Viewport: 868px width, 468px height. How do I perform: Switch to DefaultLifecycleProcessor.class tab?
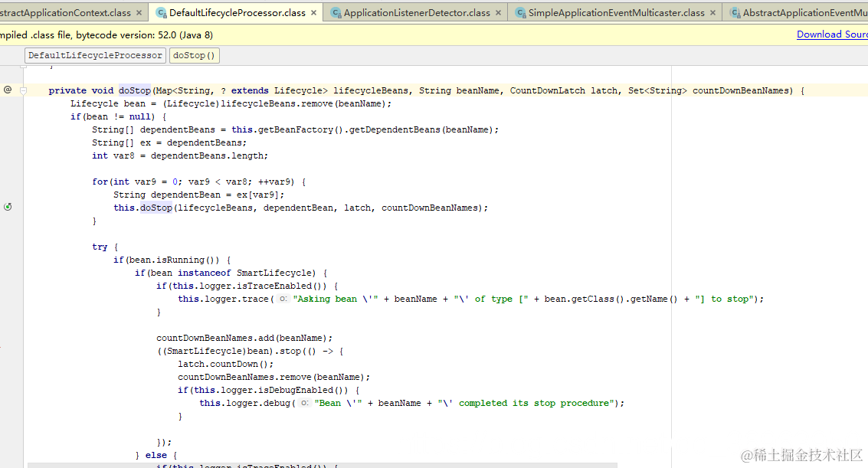tap(237, 13)
